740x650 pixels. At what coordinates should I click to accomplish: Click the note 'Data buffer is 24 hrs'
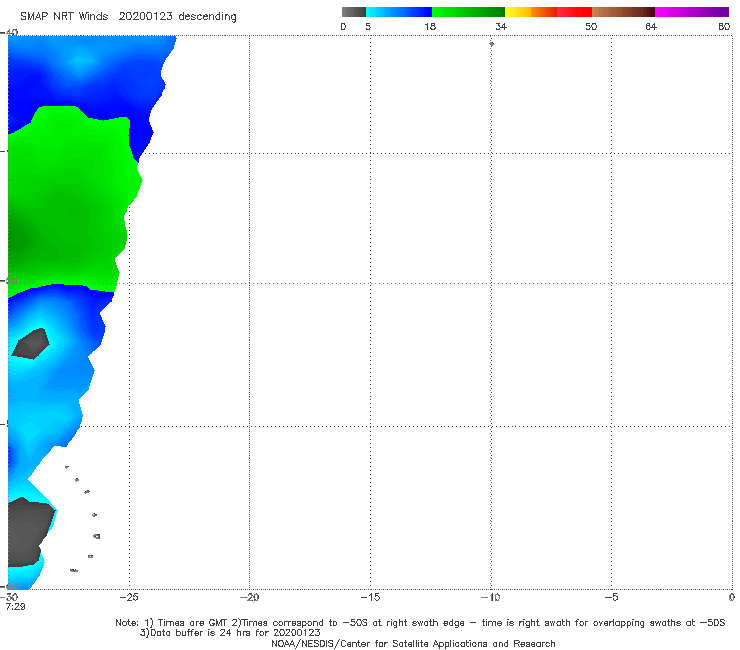[x=202, y=633]
